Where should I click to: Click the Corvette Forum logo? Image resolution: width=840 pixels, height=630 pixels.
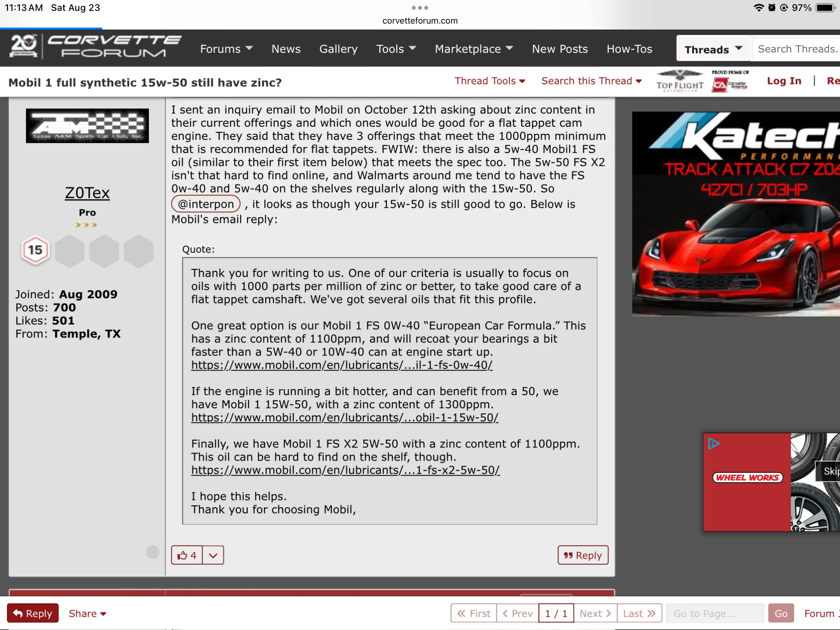(96, 47)
